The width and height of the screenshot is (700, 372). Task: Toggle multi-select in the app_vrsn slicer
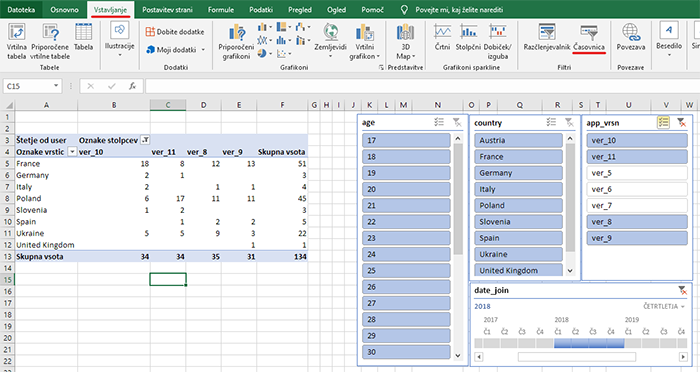click(663, 122)
